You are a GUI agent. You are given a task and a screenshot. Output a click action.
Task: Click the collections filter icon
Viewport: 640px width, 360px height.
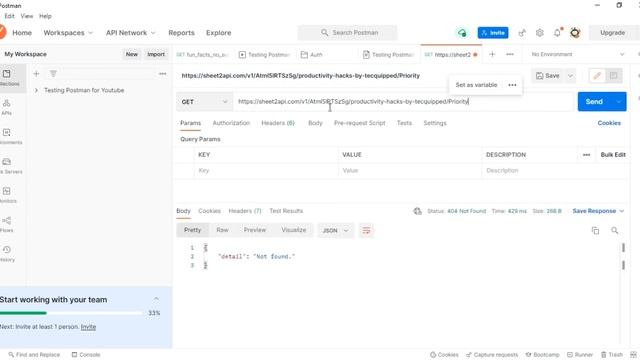(53, 74)
